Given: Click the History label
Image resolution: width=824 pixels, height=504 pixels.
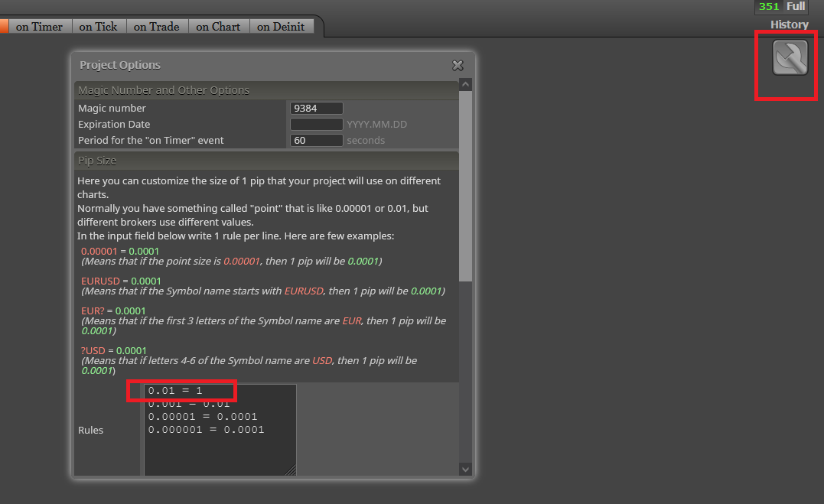Looking at the screenshot, I should pos(790,24).
